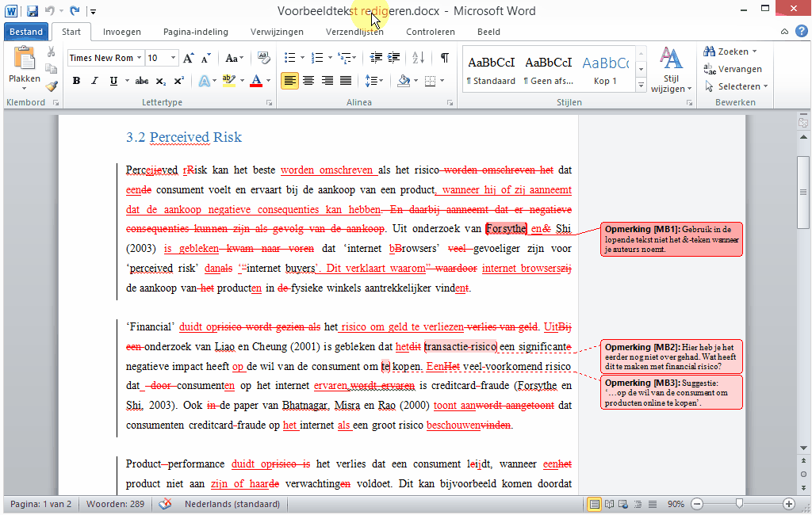Click the spelling check icon in status bar
This screenshot has width=812, height=515.
pos(165,504)
